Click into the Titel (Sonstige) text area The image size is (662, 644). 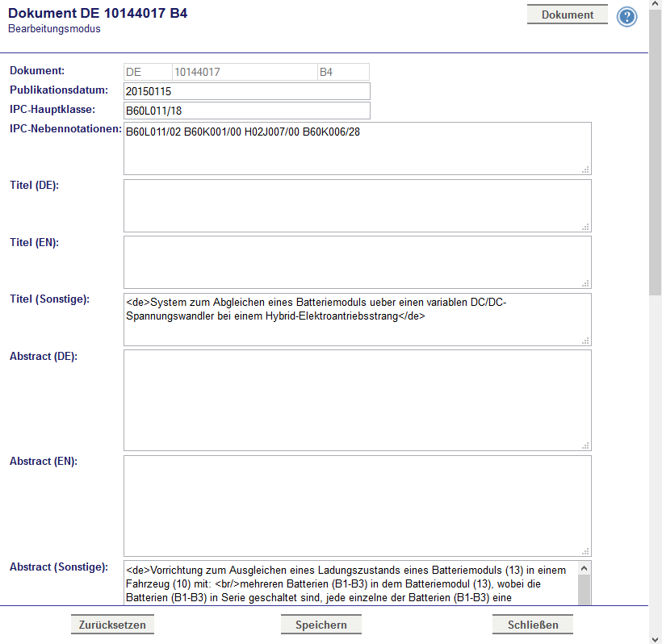pos(357,320)
